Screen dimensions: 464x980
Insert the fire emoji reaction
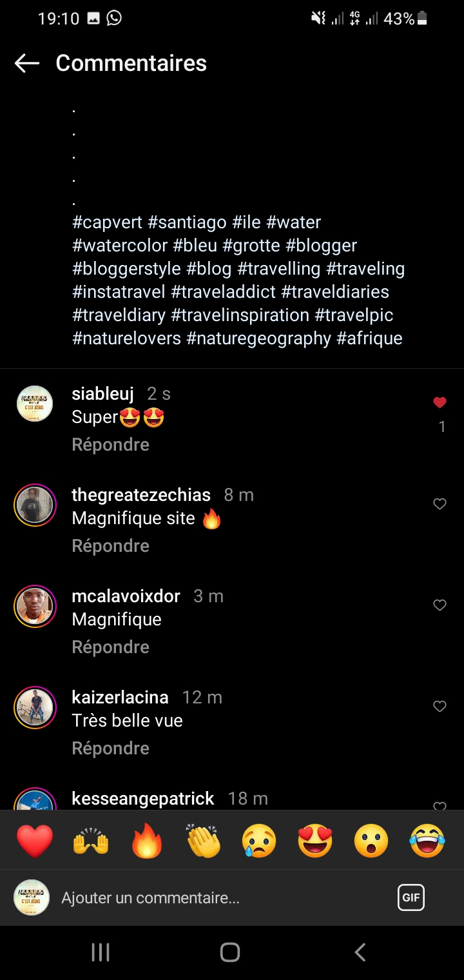[147, 841]
